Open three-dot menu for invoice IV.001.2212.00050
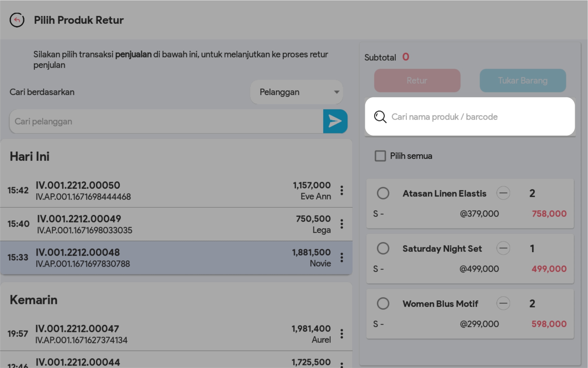Image resolution: width=588 pixels, height=368 pixels. (341, 190)
